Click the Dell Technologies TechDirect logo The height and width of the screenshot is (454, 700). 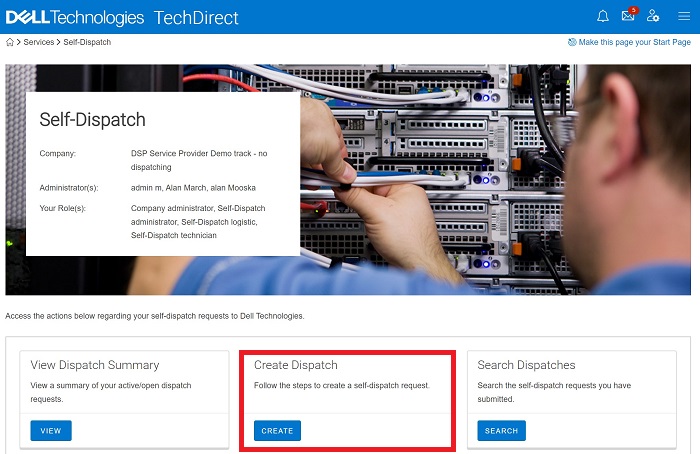pos(122,17)
